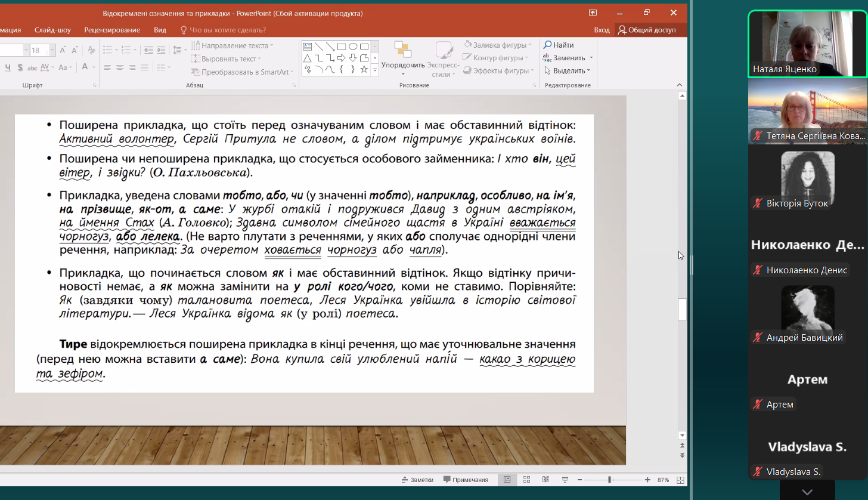868x500 pixels.
Task: Justify the paragraph text
Action: coord(144,67)
